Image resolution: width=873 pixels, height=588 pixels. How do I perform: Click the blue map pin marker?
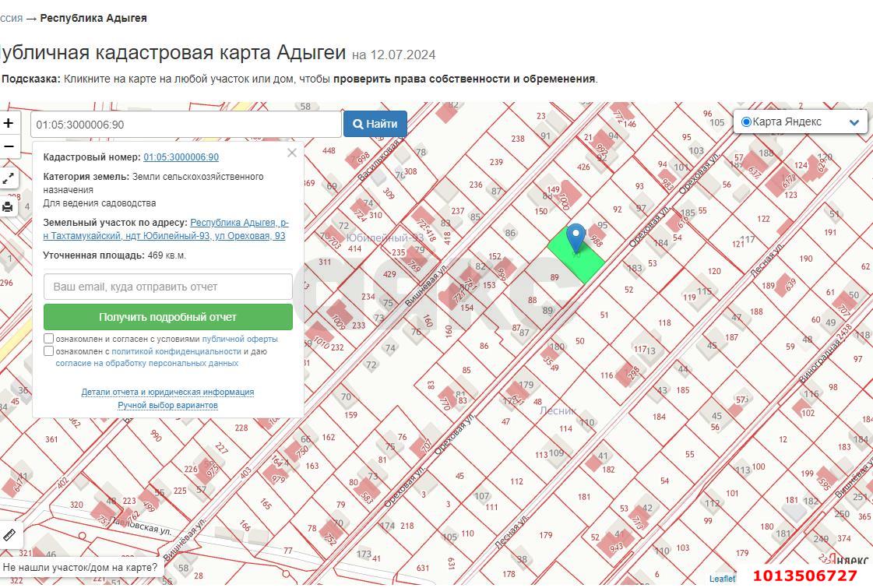click(x=576, y=237)
